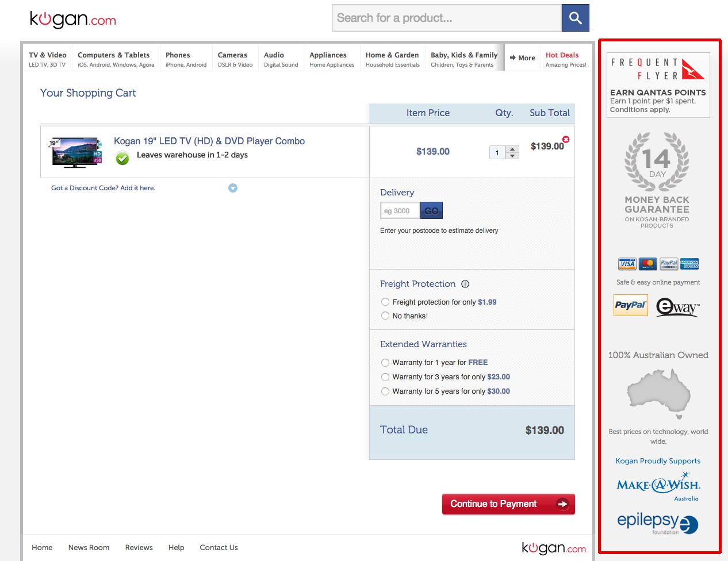Click the footer kogan.com logo

tap(554, 548)
